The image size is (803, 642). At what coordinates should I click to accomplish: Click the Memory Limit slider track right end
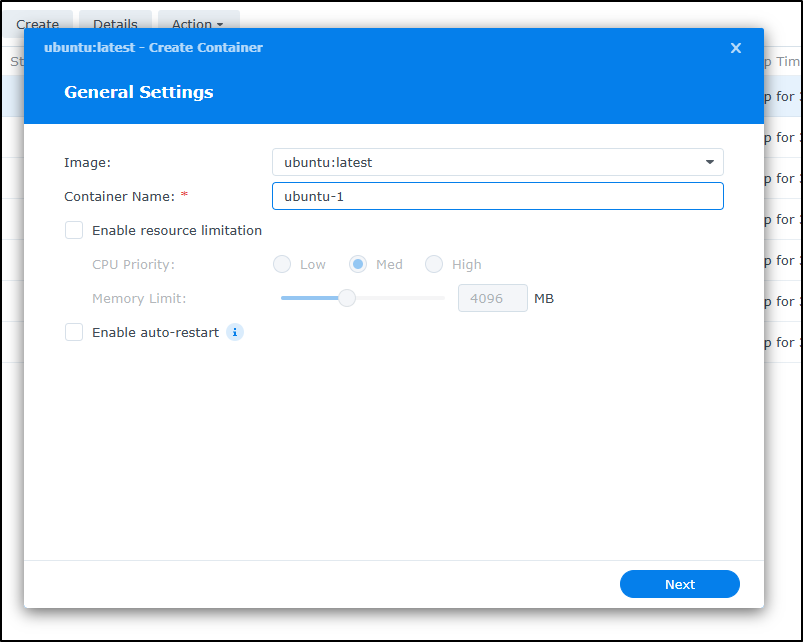(x=441, y=297)
